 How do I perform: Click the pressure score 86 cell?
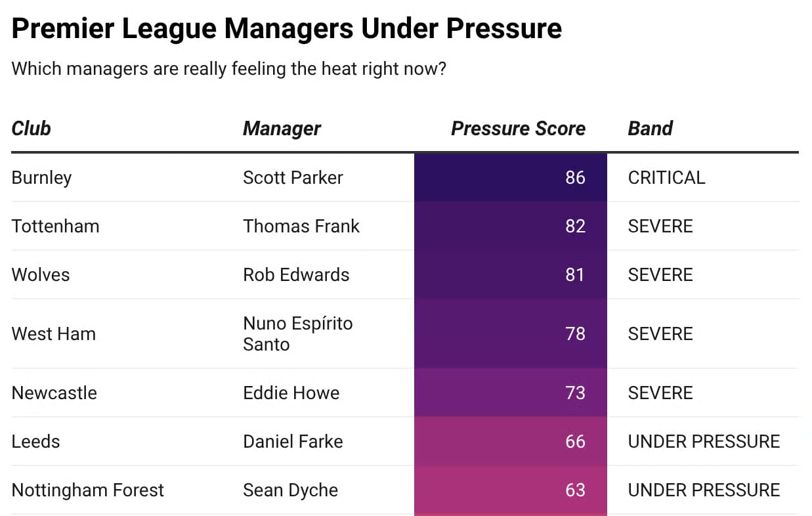pos(511,177)
